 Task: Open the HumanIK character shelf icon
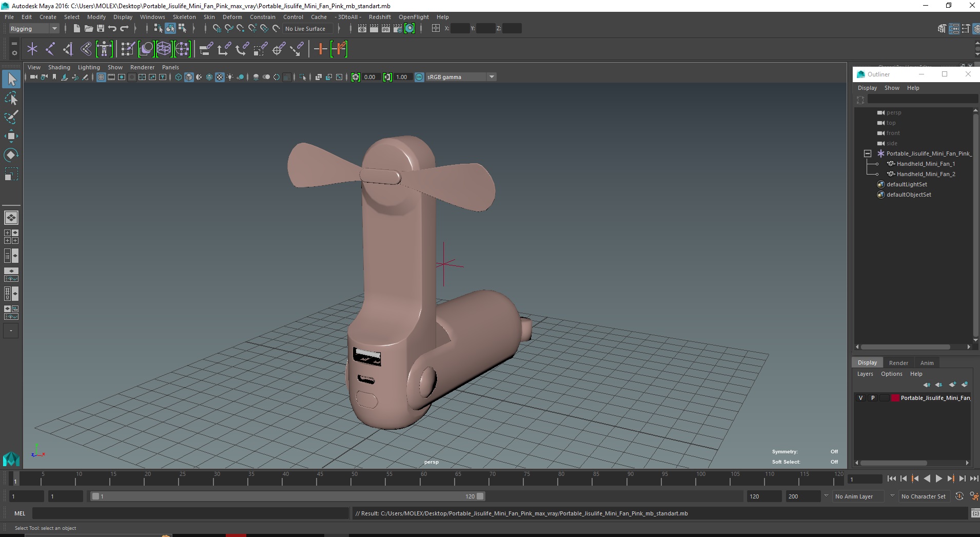tap(104, 49)
